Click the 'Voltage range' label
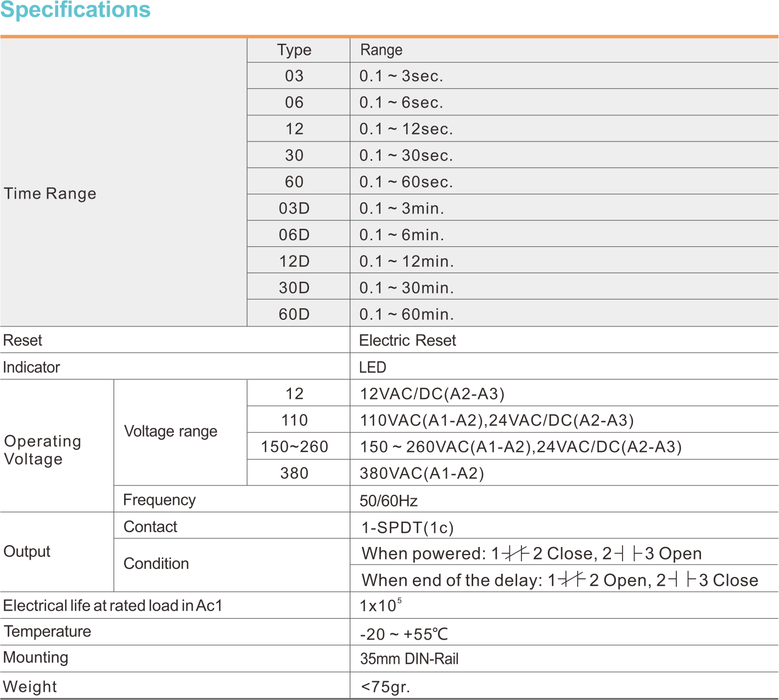Viewport: 779px width, 700px height. tap(171, 432)
